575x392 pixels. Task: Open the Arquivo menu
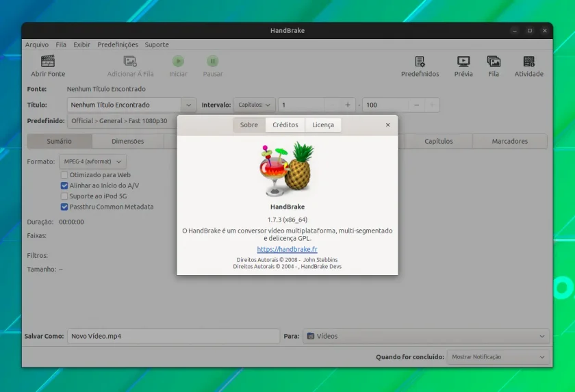click(x=37, y=44)
